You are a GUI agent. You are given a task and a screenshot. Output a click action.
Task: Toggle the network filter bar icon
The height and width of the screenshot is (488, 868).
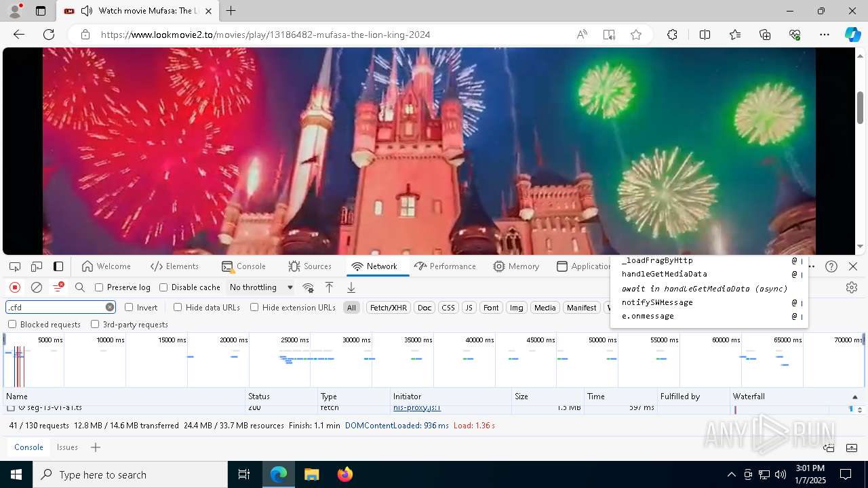pyautogui.click(x=58, y=287)
